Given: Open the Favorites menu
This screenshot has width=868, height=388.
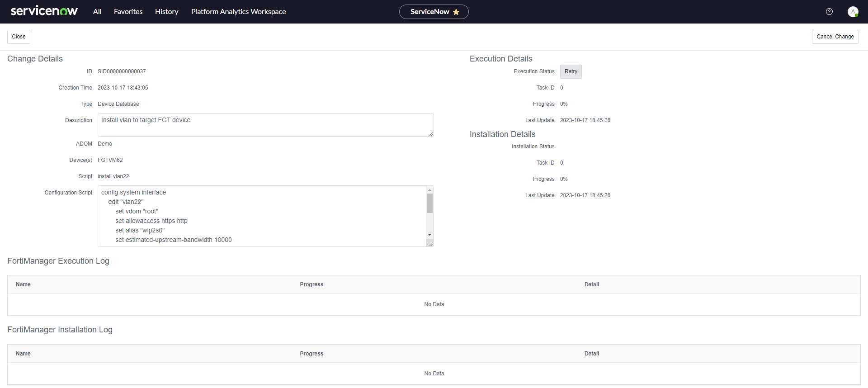Looking at the screenshot, I should click(128, 12).
